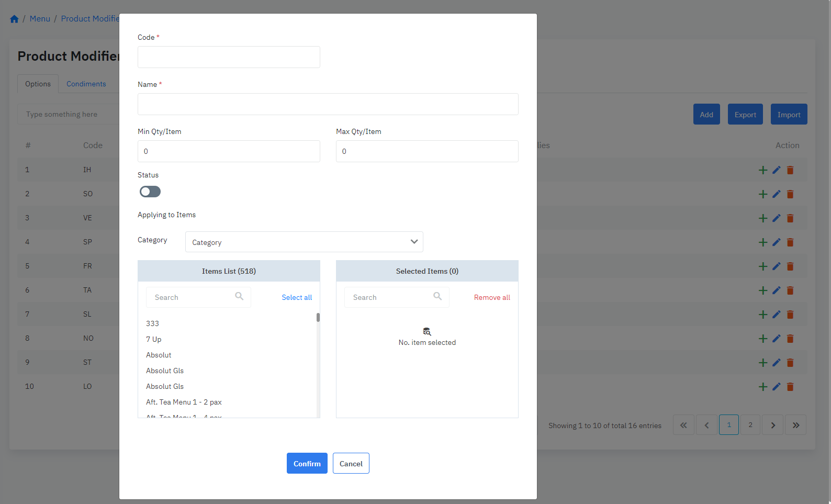Click the Remove all link
This screenshot has width=831, height=504.
[491, 297]
